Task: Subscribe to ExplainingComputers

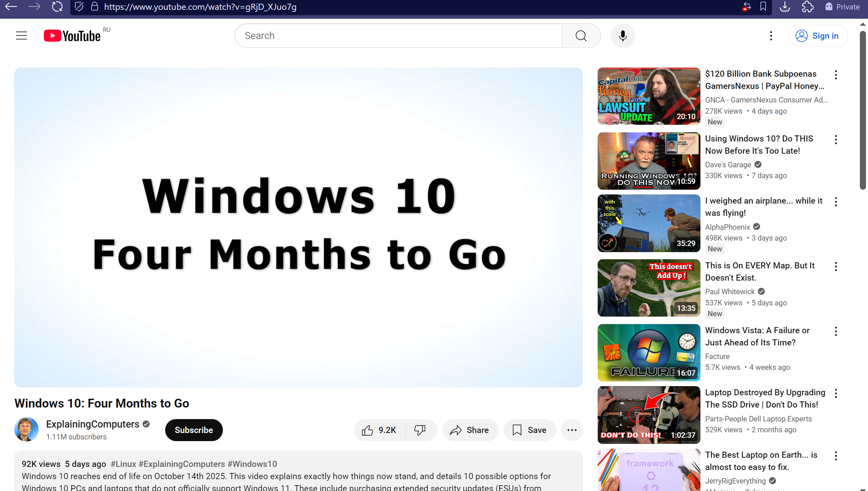Action: 194,430
